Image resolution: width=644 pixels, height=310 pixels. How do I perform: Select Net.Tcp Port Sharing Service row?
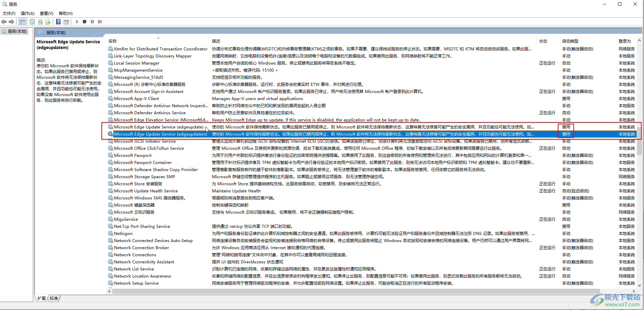372,226
